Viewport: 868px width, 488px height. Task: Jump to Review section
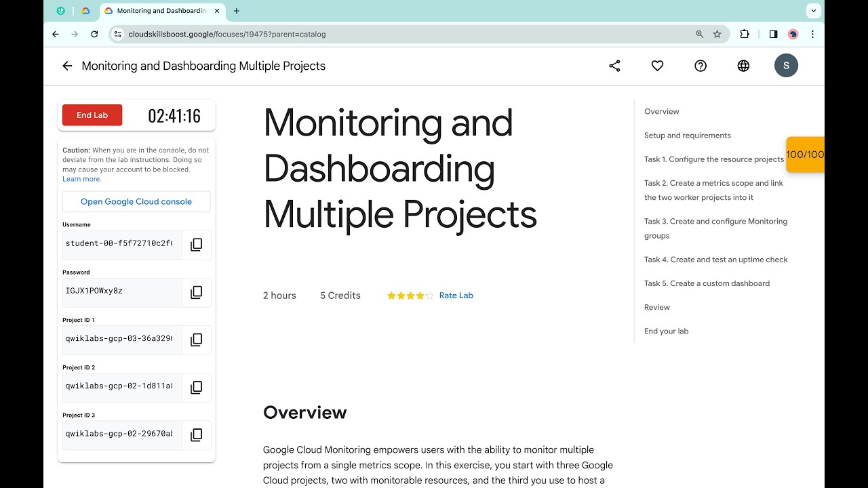(x=657, y=307)
